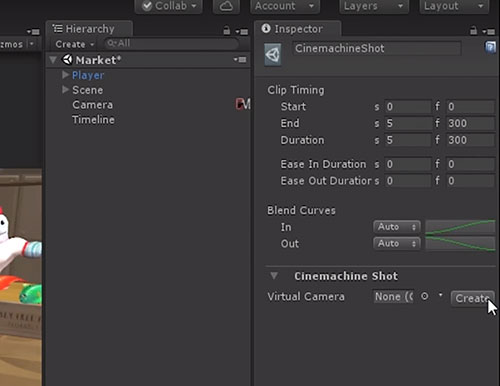Click the Start frames field

click(470, 107)
